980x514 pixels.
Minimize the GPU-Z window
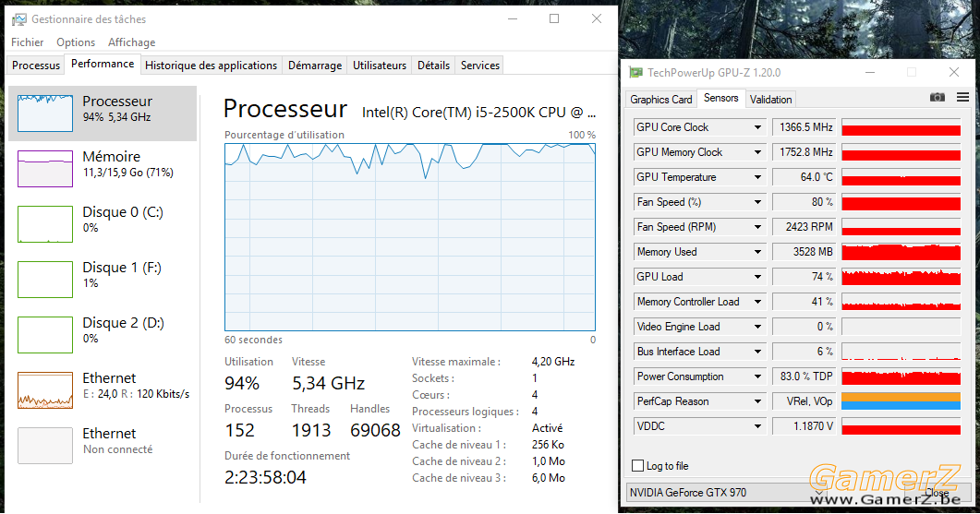[x=870, y=73]
